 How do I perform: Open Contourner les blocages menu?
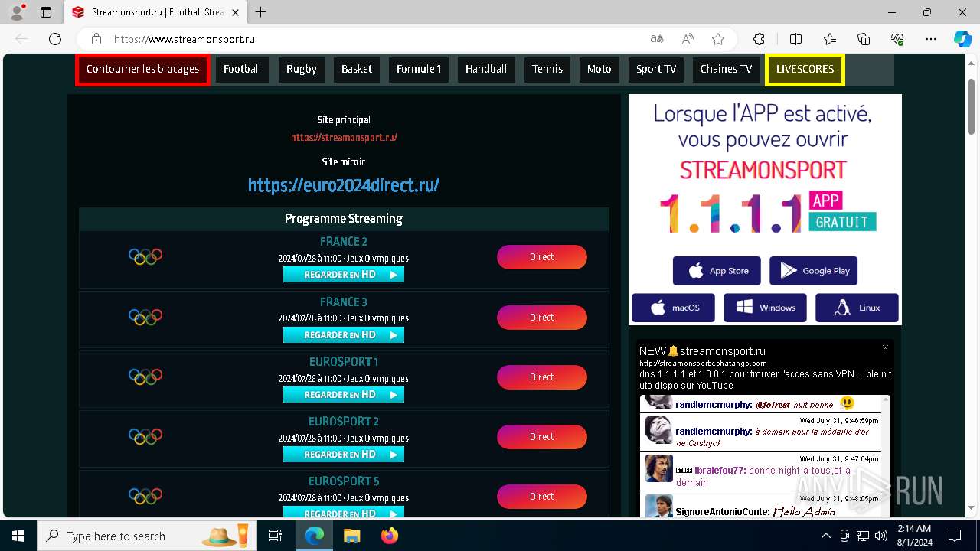click(142, 69)
